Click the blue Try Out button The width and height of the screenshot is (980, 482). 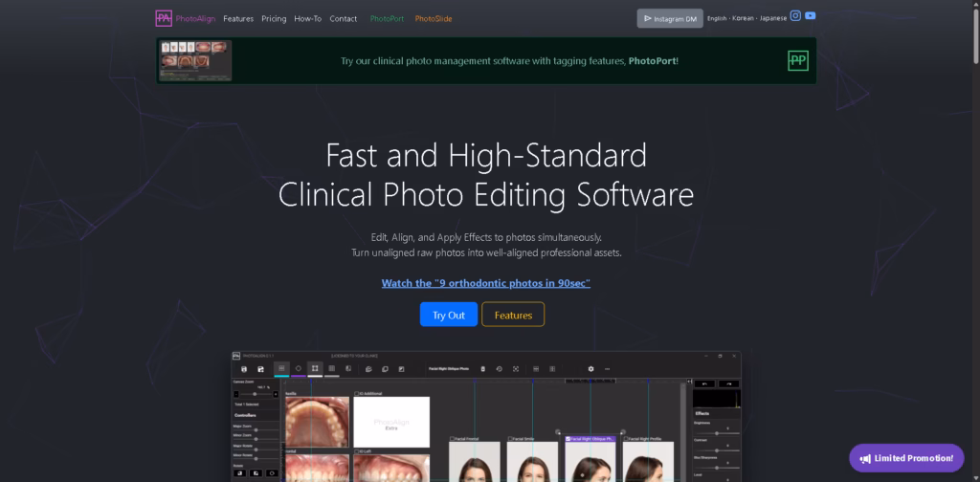(449, 315)
